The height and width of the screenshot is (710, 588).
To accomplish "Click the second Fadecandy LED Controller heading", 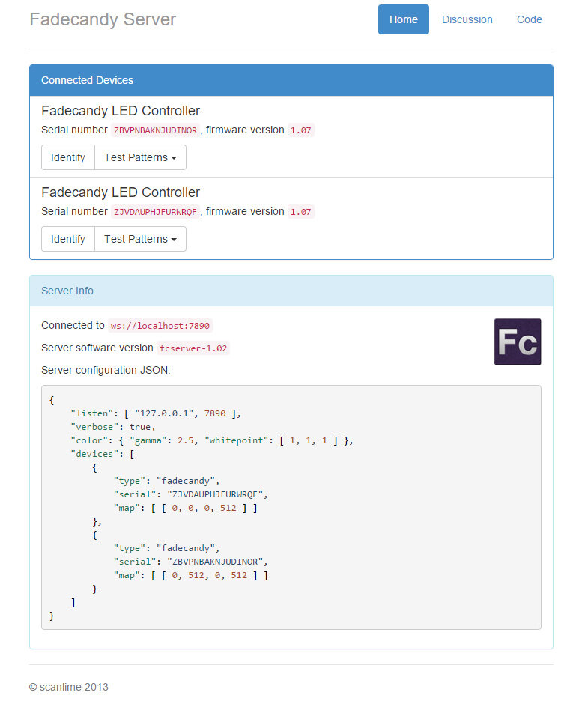I will (x=121, y=192).
